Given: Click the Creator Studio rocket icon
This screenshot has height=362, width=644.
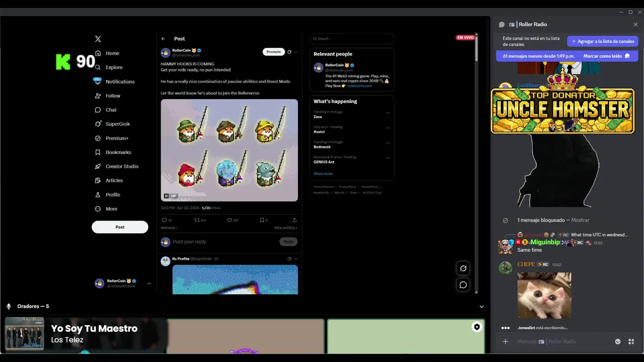Looking at the screenshot, I should click(98, 166).
